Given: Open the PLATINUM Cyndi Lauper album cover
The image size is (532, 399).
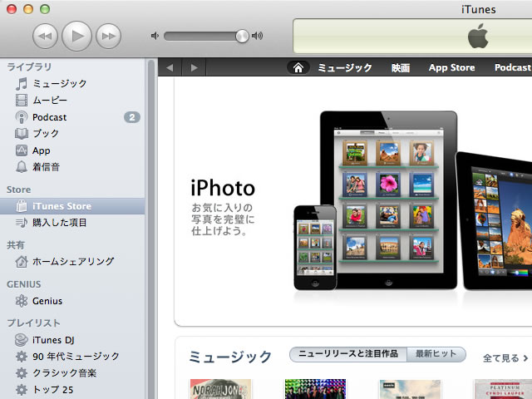Looking at the screenshot, I should pyautogui.click(x=503, y=389).
